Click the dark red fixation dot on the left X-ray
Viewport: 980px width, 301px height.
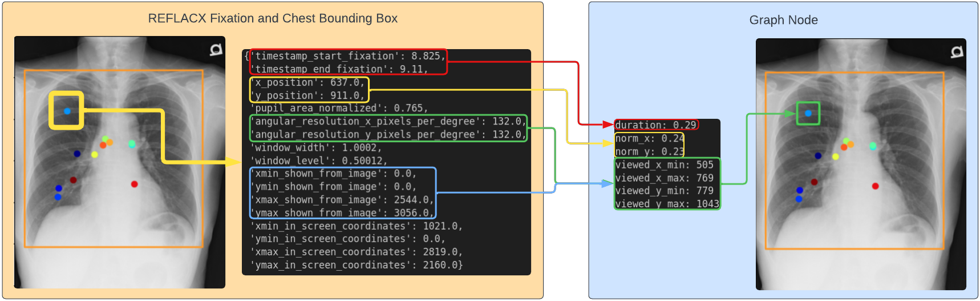click(73, 180)
